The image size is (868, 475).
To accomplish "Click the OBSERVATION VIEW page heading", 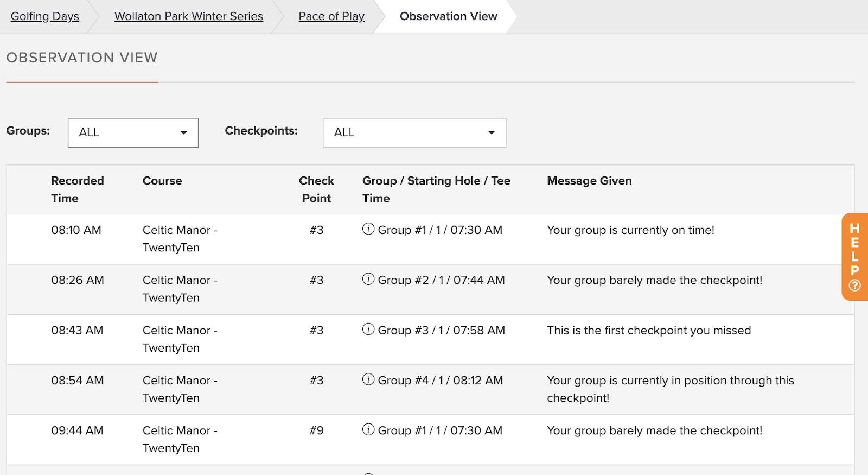I will [x=82, y=58].
